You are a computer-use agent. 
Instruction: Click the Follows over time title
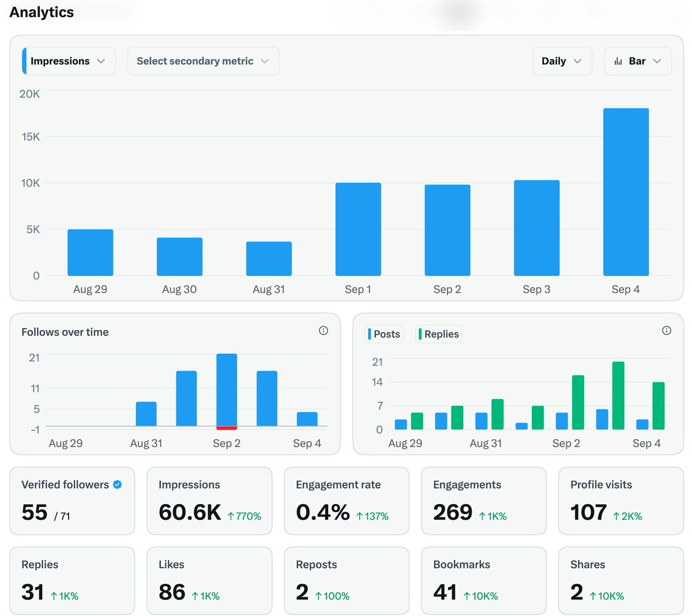(65, 332)
